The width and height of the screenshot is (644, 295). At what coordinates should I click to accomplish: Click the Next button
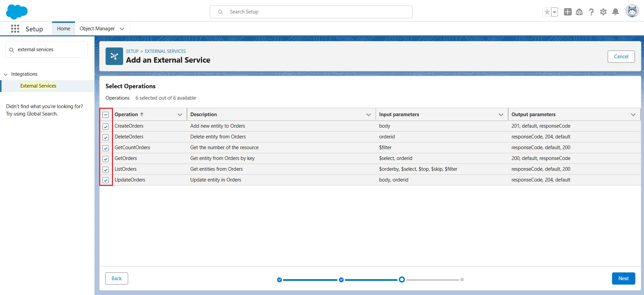[x=623, y=278]
